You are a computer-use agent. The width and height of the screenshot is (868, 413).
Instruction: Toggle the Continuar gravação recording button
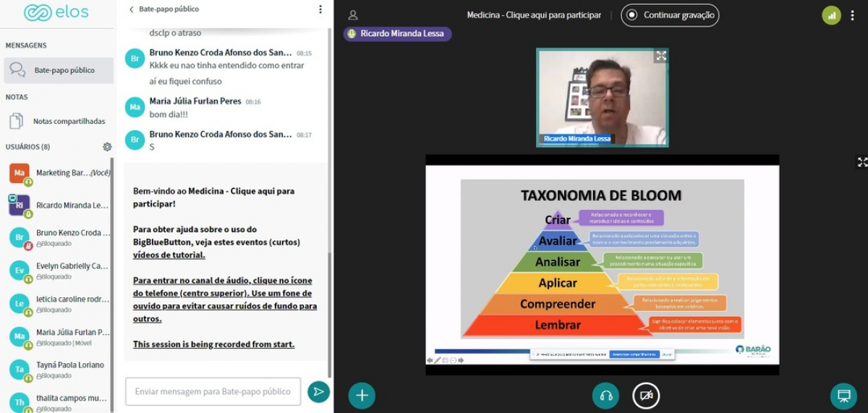[670, 15]
